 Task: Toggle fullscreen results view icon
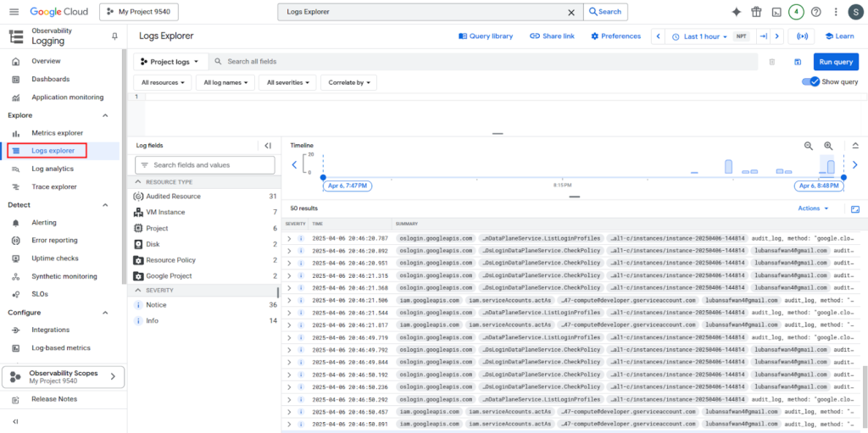tap(855, 208)
